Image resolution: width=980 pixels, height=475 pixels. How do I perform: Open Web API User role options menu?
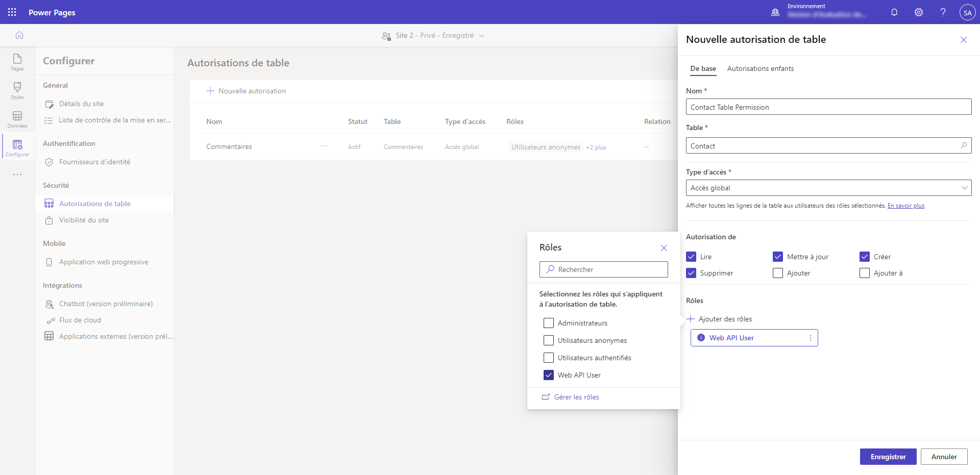pos(811,338)
